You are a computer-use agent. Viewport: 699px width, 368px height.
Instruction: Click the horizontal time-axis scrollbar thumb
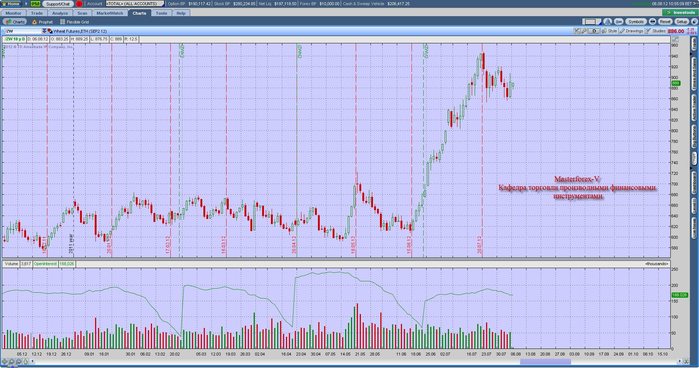click(545, 361)
